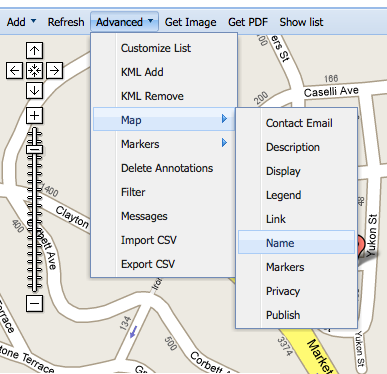387x374 pixels.
Task: Click the Caselli Ave street label
Action: point(331,91)
